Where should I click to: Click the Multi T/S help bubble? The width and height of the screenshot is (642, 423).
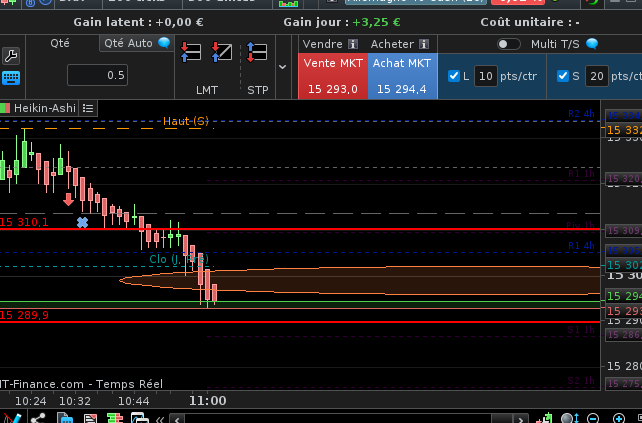[x=592, y=44]
